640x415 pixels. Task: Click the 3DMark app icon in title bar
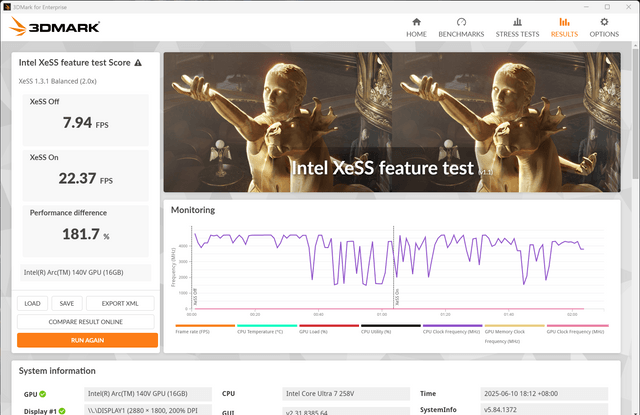click(x=7, y=7)
